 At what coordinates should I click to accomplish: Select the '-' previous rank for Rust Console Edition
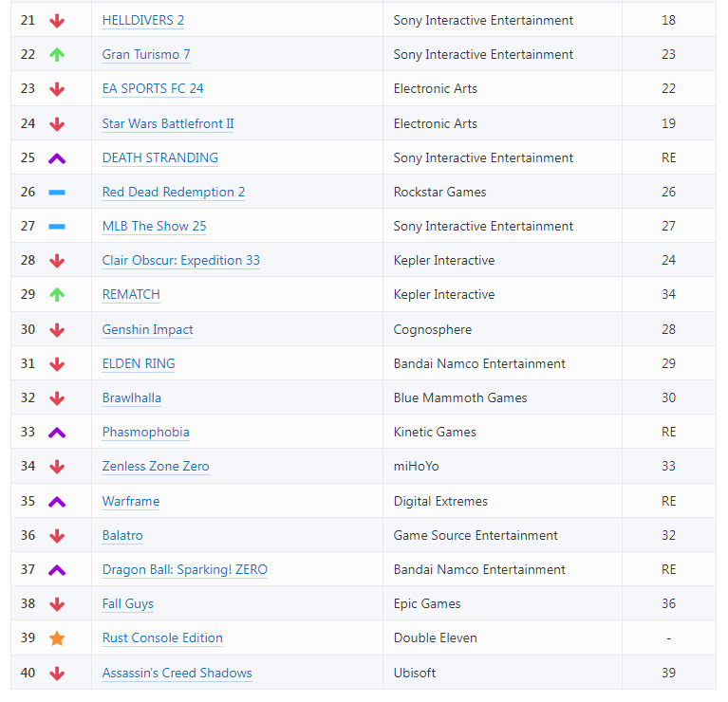click(668, 638)
